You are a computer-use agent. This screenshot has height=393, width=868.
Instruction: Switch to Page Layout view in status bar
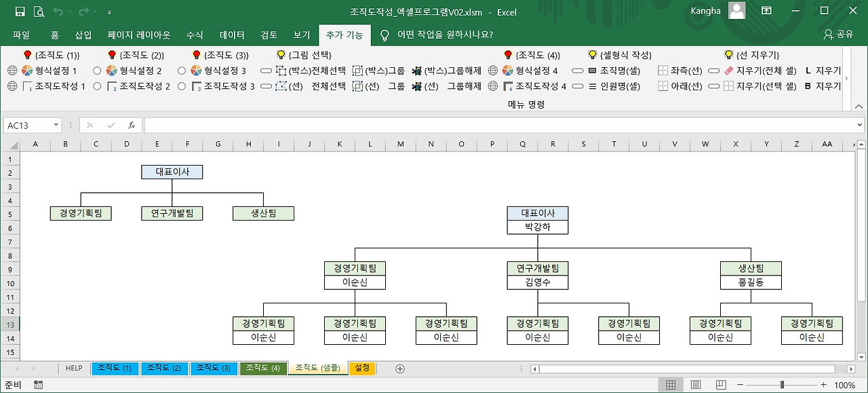point(694,385)
